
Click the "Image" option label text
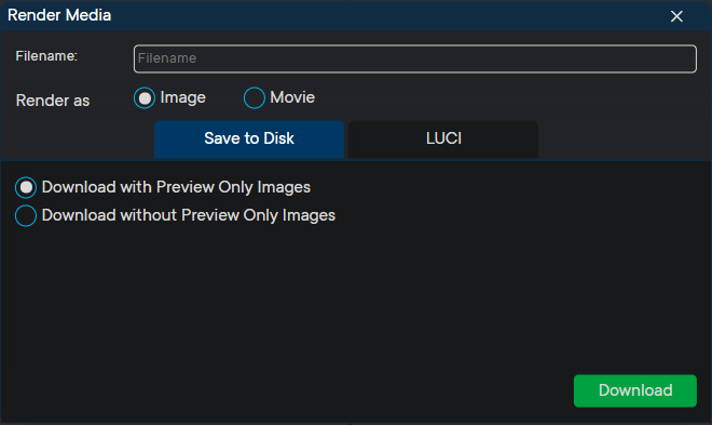click(x=183, y=98)
